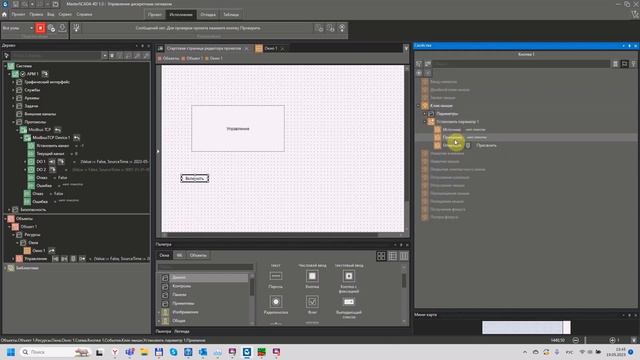
Task: Collapse the Объекты tree node
Action: pyautogui.click(x=5, y=219)
